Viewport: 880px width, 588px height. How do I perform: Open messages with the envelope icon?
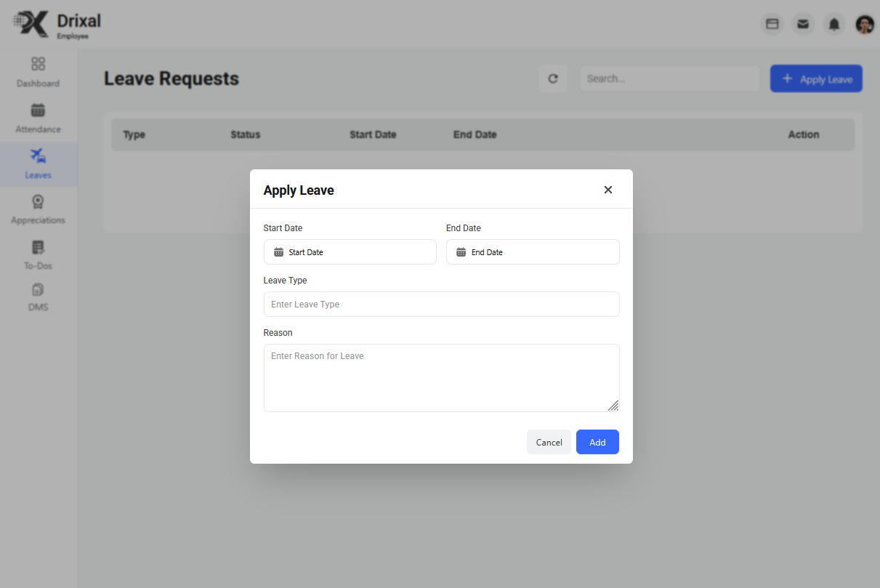[803, 24]
